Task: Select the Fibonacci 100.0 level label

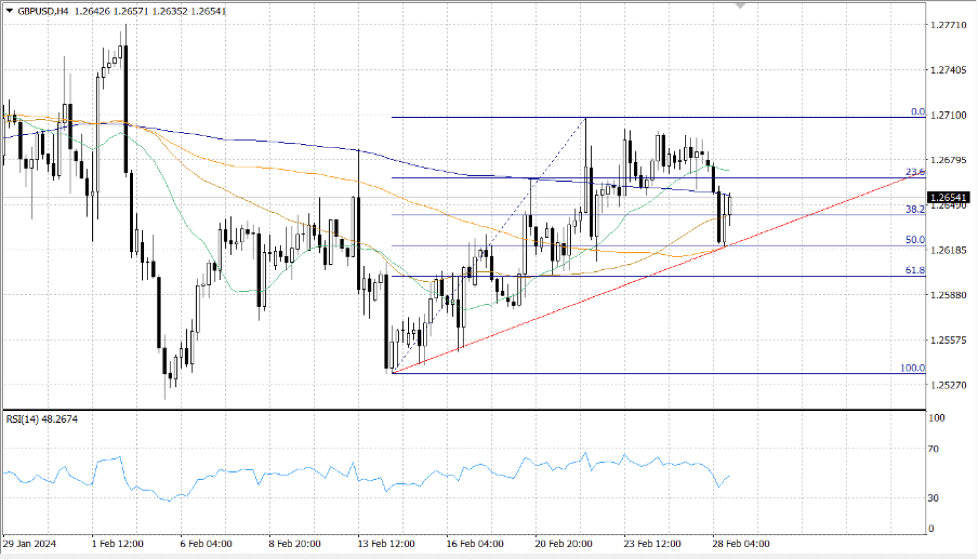Action: [912, 368]
